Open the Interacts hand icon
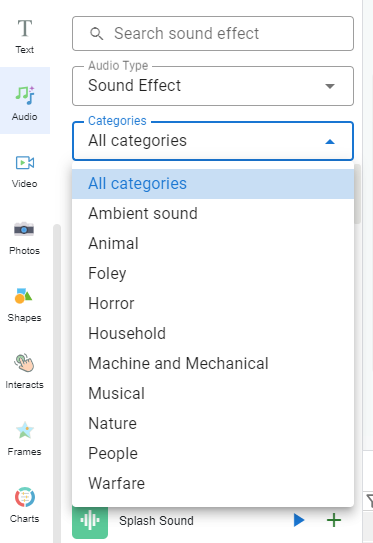The height and width of the screenshot is (543, 373). point(24,363)
